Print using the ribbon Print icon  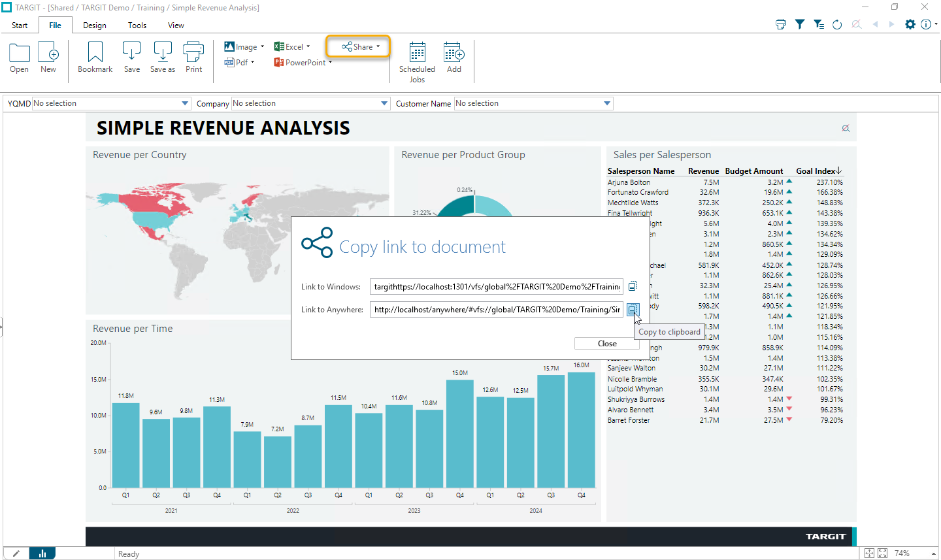pyautogui.click(x=193, y=58)
